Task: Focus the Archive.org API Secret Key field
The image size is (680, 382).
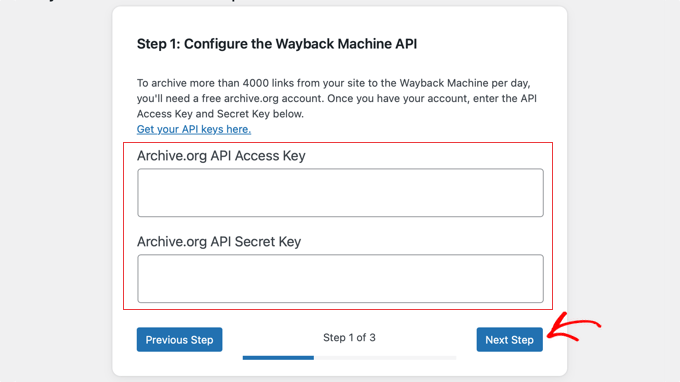Action: [x=340, y=278]
